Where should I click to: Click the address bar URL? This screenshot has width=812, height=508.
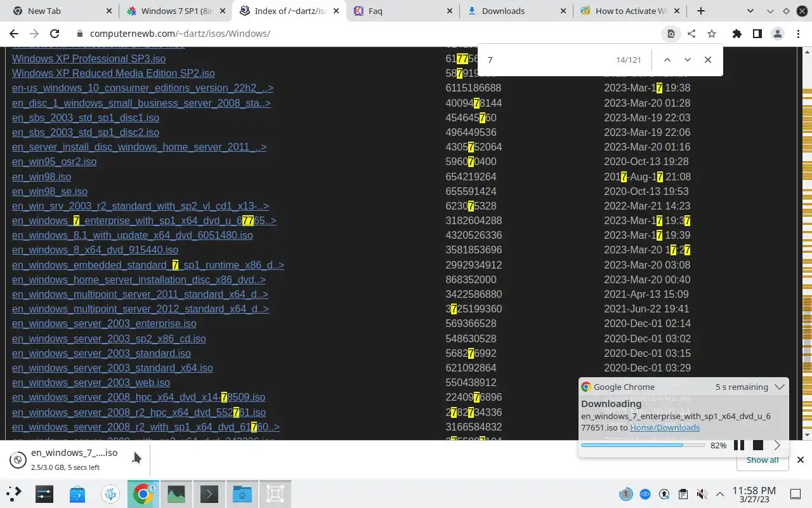click(180, 34)
